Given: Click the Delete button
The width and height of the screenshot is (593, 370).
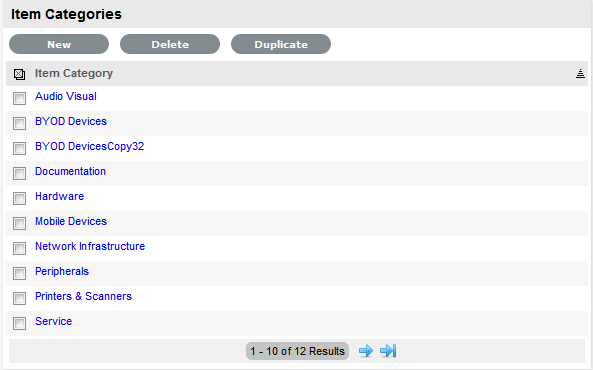Looking at the screenshot, I should (170, 44).
